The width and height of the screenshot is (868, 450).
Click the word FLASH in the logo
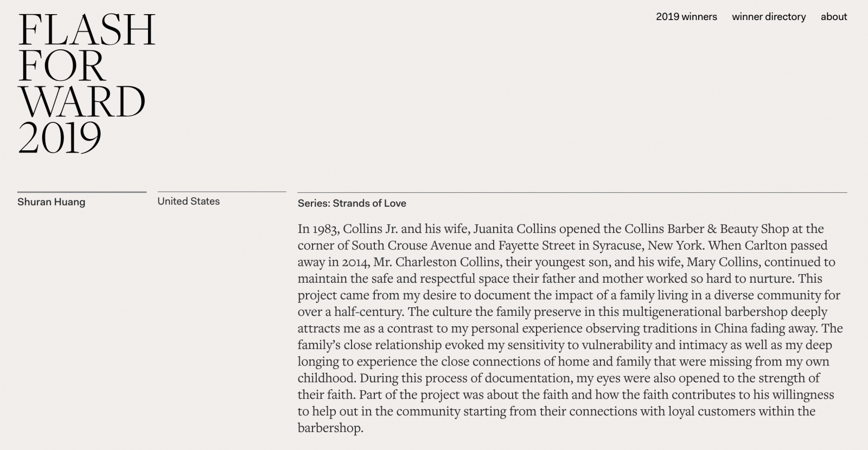[87, 30]
